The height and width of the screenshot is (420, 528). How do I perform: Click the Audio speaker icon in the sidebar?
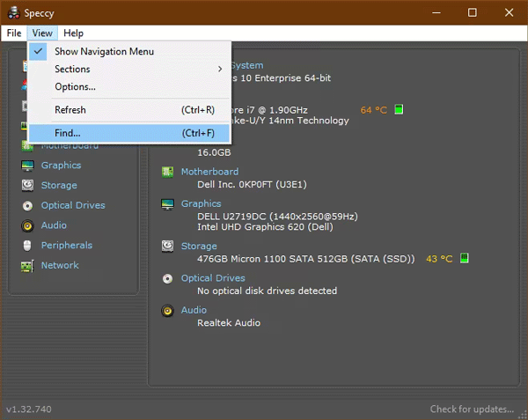pyautogui.click(x=26, y=225)
